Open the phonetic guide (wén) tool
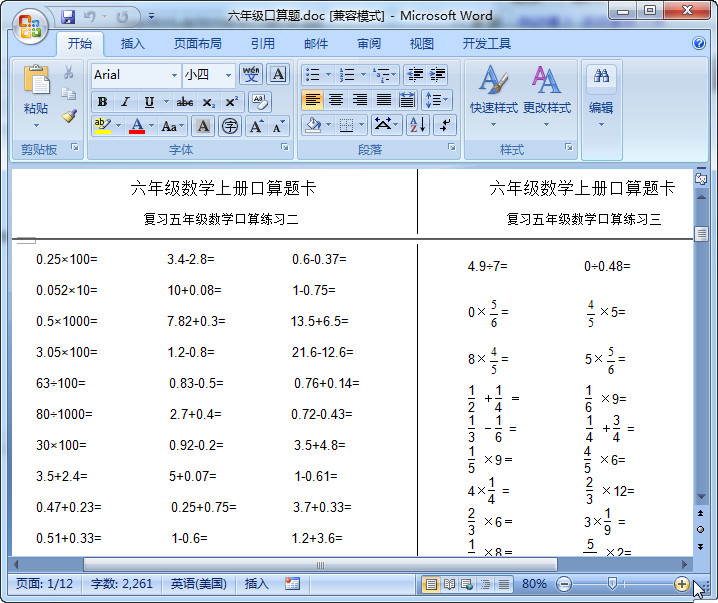Viewport: 718px width, 603px height. point(251,74)
